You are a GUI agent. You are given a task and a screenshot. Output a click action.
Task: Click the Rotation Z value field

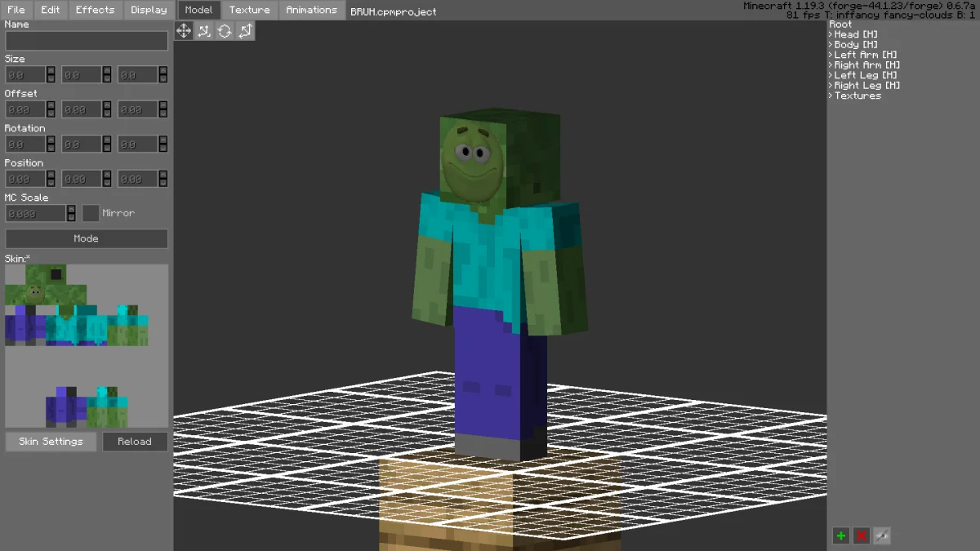point(138,144)
